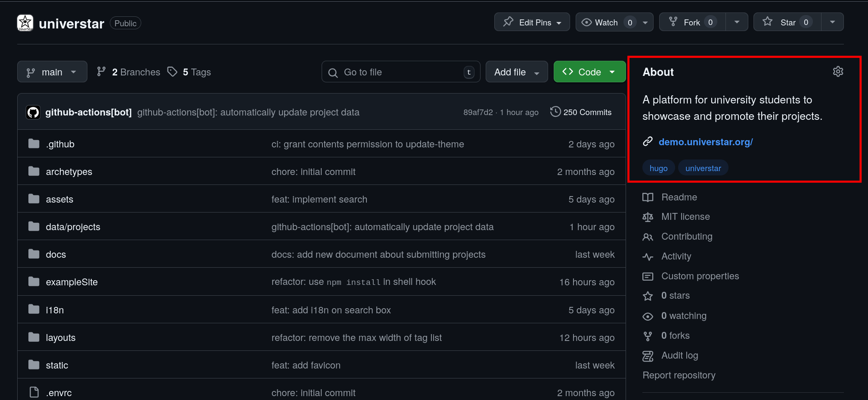The image size is (868, 400).
Task: Open the MIT license link
Action: coord(685,217)
